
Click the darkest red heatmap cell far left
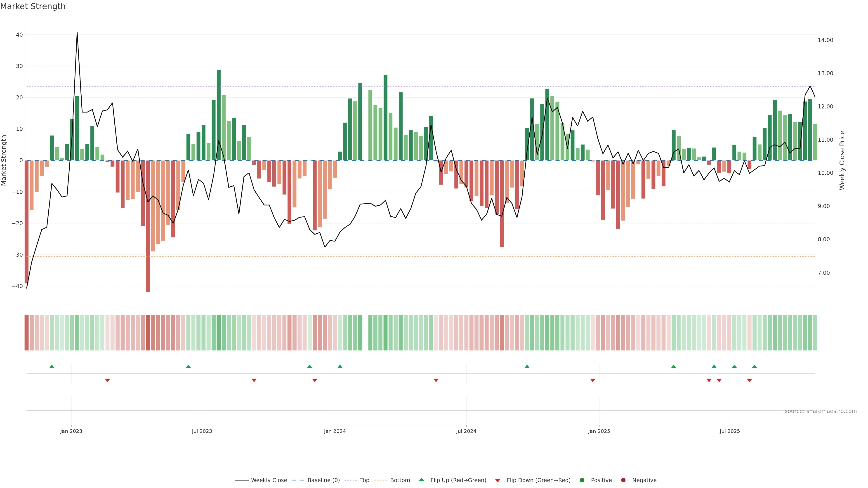[27, 332]
